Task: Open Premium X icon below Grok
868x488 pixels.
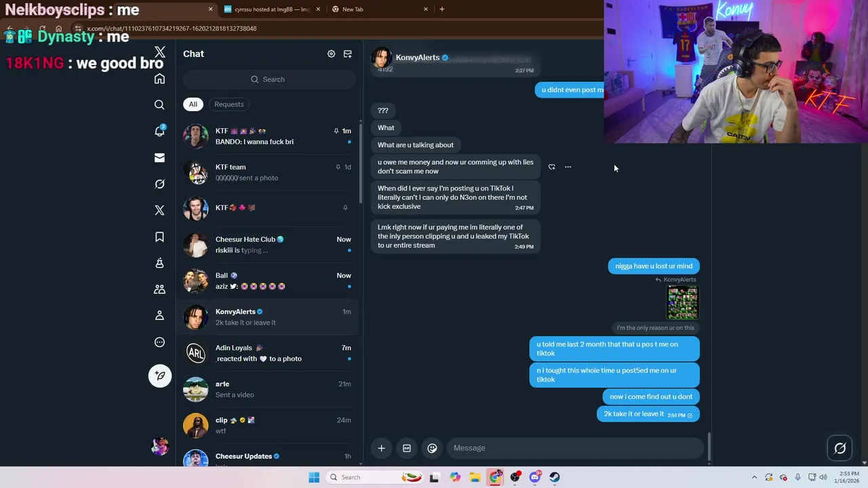Action: click(x=159, y=210)
